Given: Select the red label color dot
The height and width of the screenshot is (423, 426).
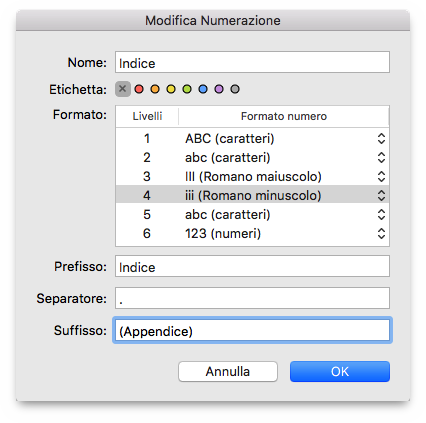Looking at the screenshot, I should (x=139, y=89).
